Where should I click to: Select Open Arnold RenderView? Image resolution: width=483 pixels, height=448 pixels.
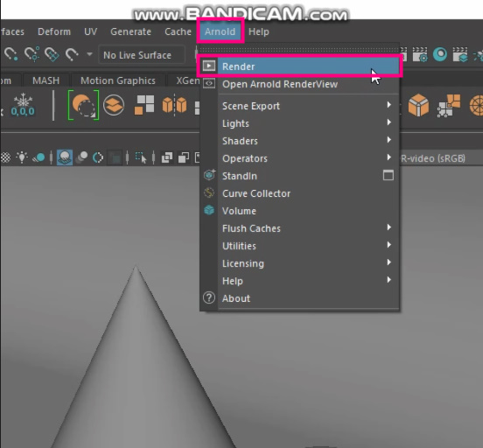299,84
